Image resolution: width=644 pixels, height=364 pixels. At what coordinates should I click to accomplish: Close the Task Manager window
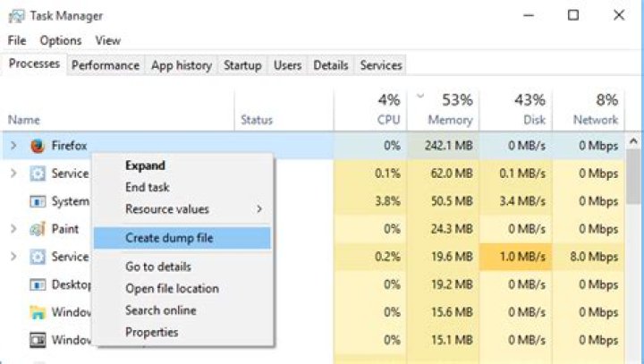pyautogui.click(x=619, y=15)
